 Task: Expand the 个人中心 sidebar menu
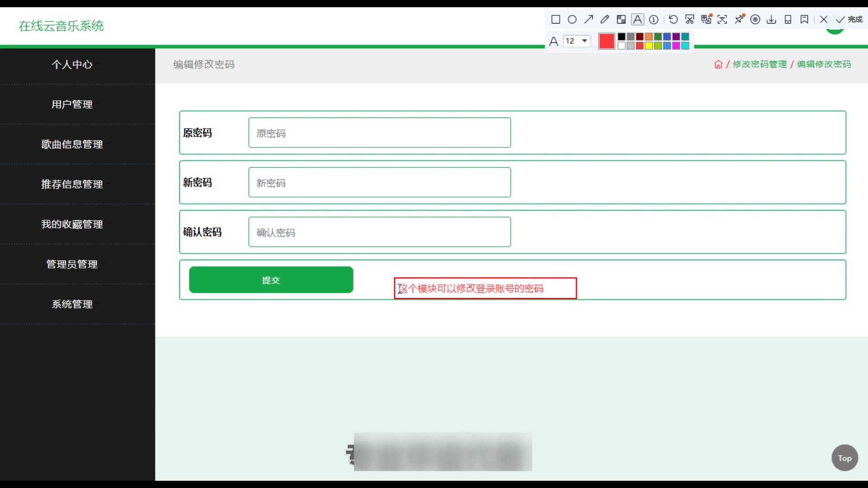(x=77, y=65)
